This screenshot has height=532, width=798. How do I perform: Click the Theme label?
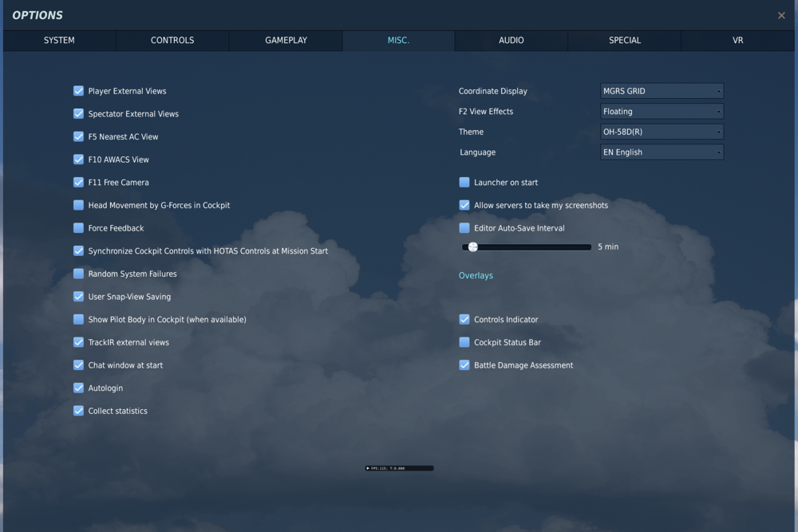pyautogui.click(x=471, y=132)
